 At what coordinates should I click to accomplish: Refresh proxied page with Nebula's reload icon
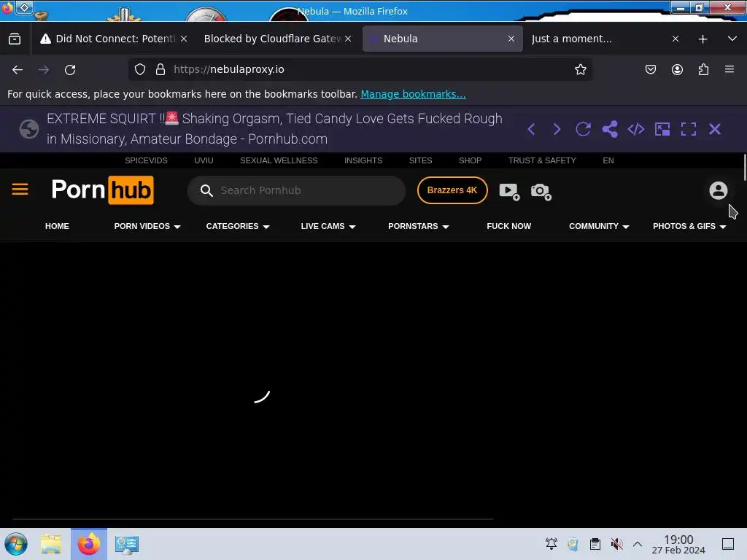click(583, 129)
